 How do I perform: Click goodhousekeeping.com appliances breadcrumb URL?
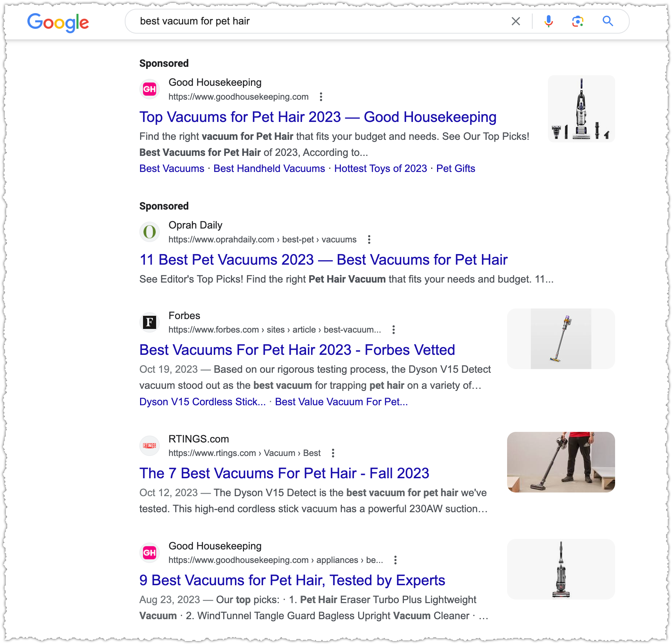point(276,560)
